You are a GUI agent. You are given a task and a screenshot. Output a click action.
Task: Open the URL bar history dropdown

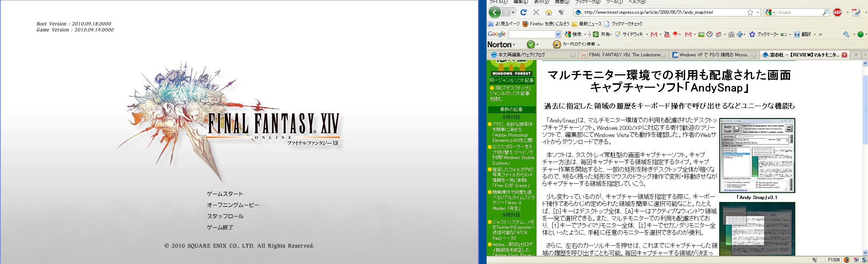(x=758, y=12)
